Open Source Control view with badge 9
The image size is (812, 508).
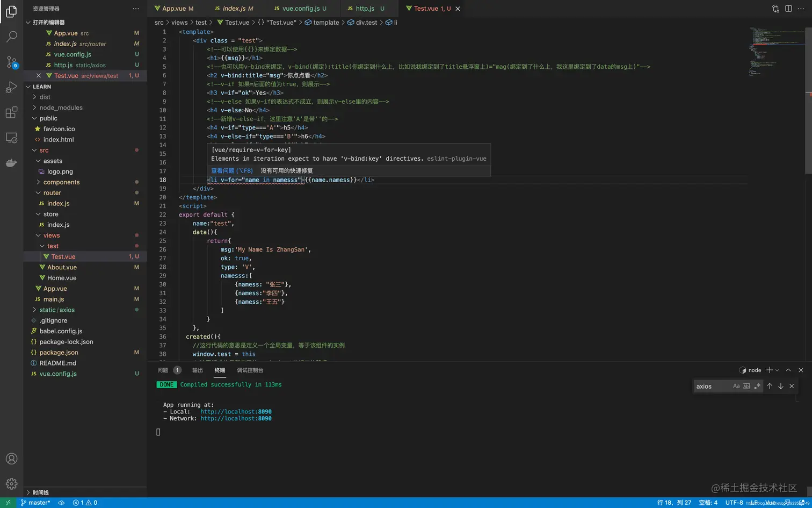click(x=11, y=62)
